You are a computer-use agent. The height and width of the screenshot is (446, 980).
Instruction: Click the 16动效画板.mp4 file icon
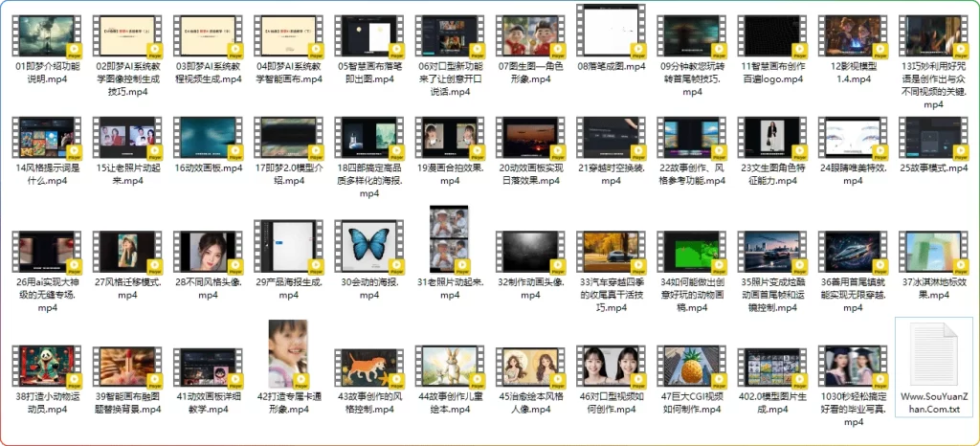(208, 138)
